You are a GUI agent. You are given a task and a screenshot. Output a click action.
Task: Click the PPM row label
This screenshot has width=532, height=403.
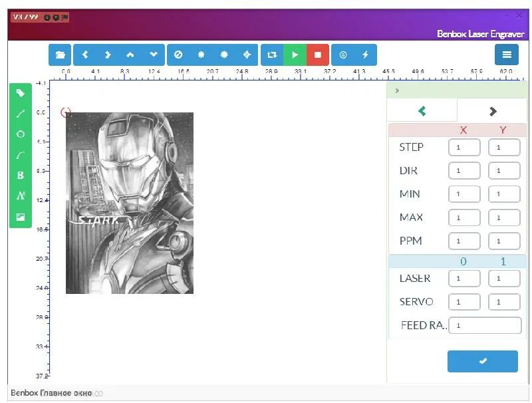tap(410, 241)
